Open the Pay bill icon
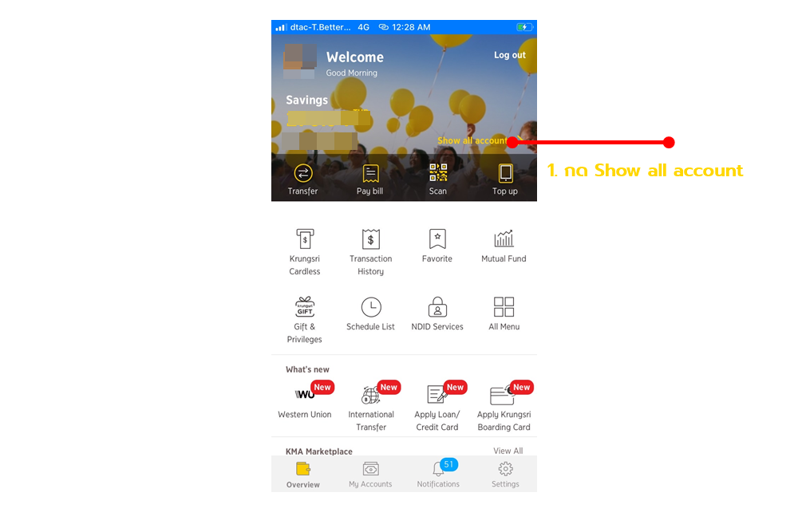 click(x=370, y=173)
